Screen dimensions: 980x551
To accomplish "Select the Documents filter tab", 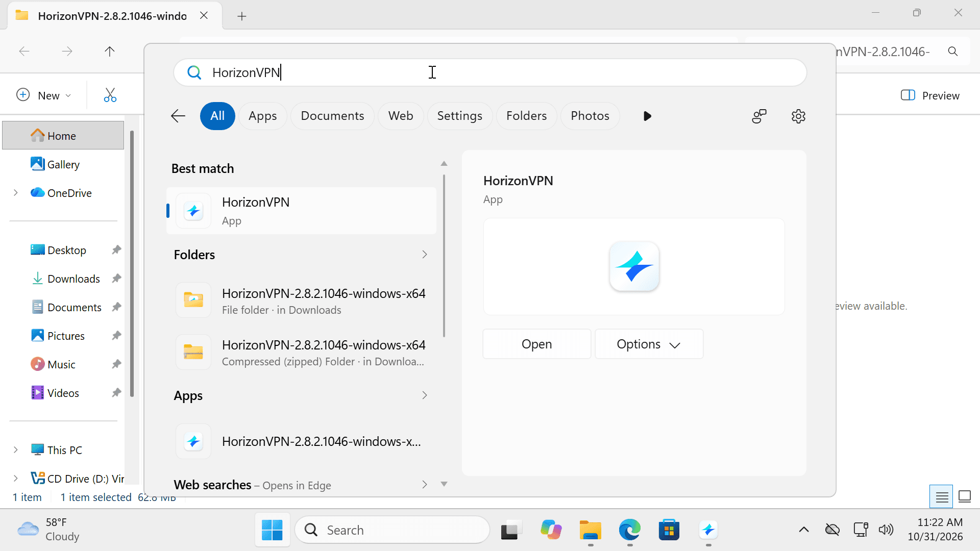I will point(332,116).
